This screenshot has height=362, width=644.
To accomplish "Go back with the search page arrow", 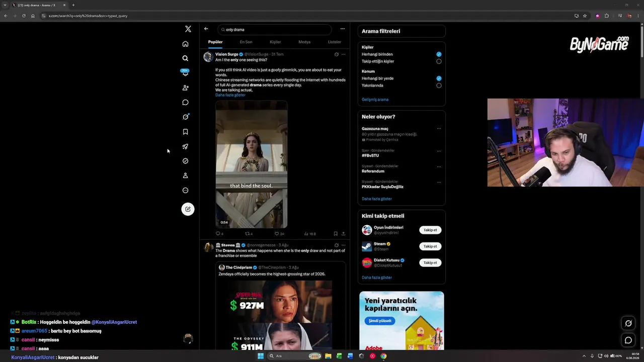I will pos(206,29).
